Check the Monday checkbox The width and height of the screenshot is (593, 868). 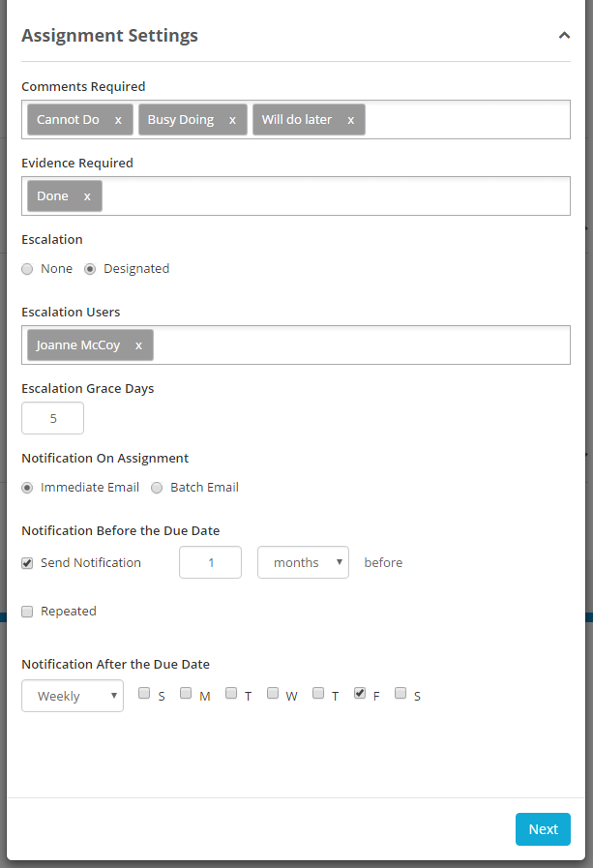coord(186,693)
